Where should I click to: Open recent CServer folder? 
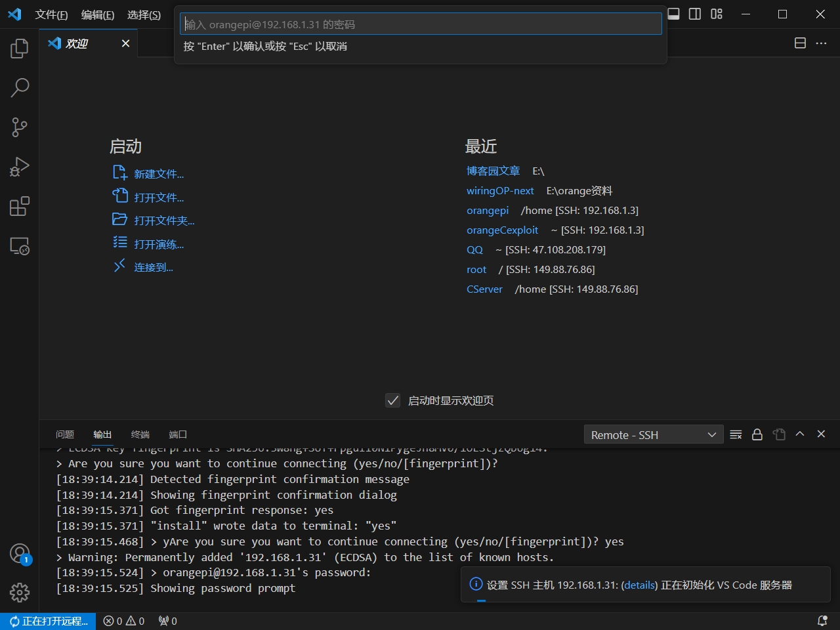coord(484,289)
